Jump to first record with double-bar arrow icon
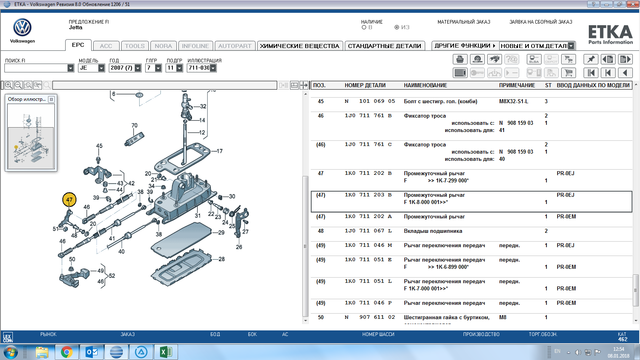The width and height of the screenshot is (640, 360). point(591,73)
